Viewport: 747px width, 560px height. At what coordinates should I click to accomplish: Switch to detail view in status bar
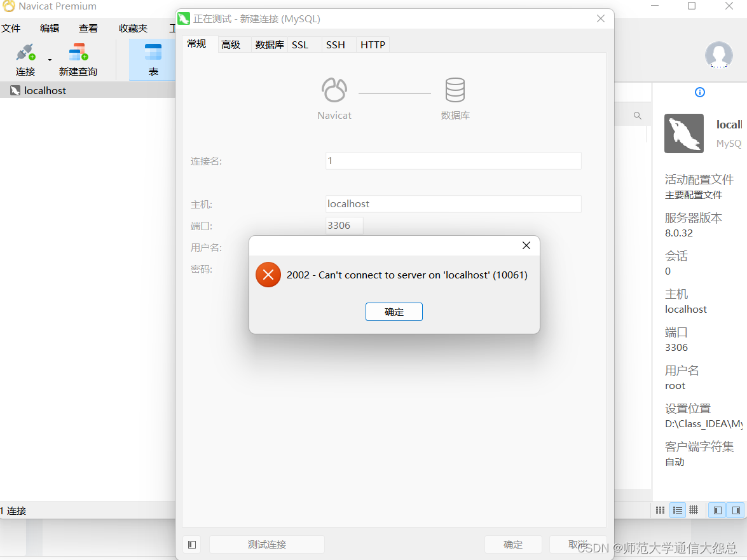pos(694,510)
